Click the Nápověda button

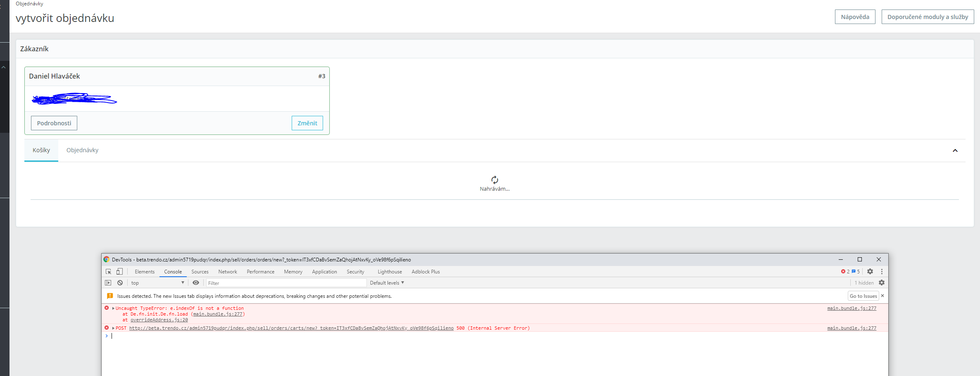[x=855, y=17]
